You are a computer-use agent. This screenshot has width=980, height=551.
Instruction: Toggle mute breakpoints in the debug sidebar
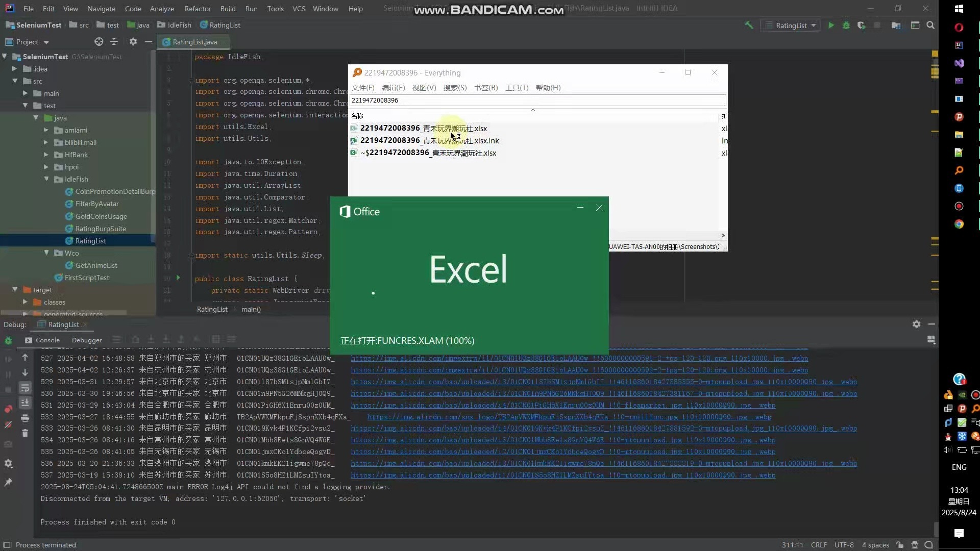pos(8,424)
